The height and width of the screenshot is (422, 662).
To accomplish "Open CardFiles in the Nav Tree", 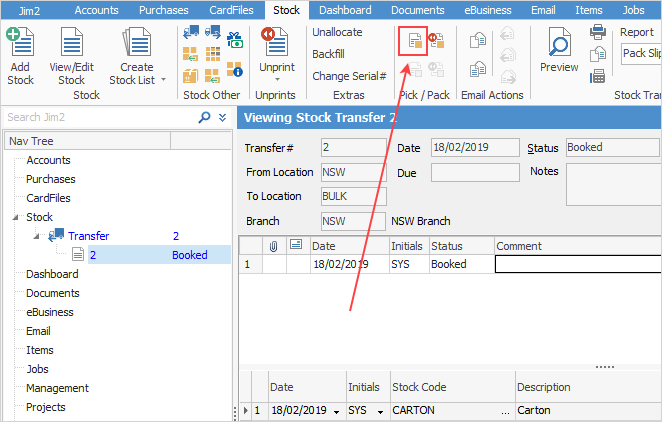I will [x=48, y=198].
